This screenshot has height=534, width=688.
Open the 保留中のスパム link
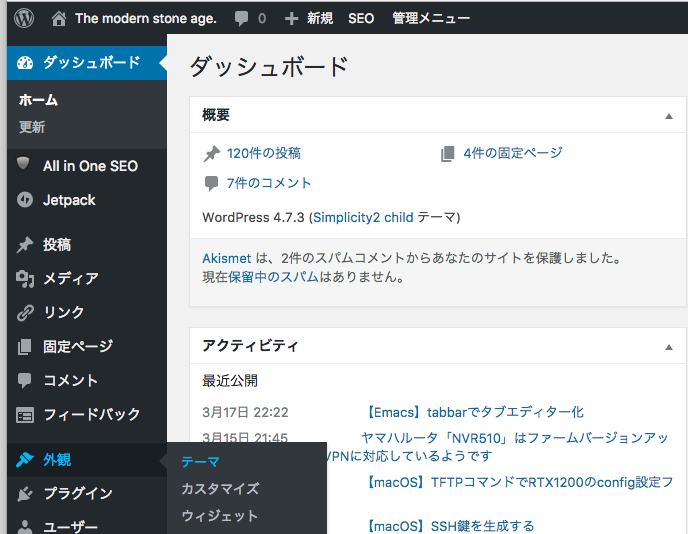pos(273,277)
